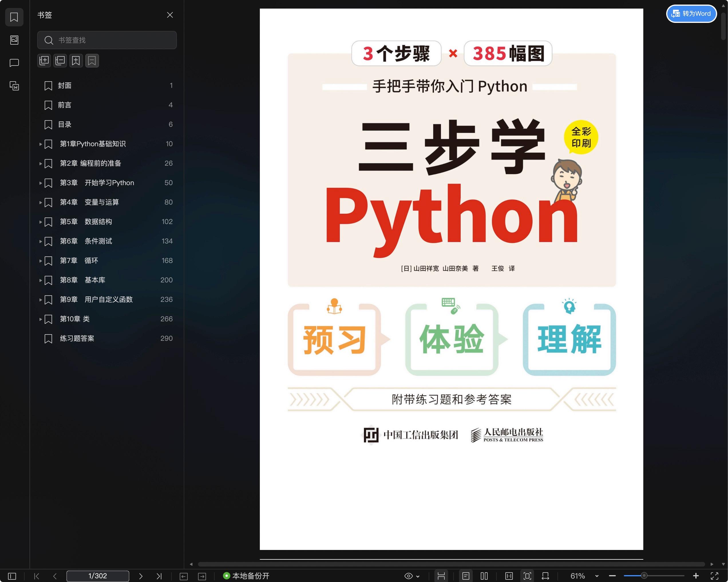Screen dimensions: 728x582
Task: Select two page view mode
Action: tap(484, 576)
